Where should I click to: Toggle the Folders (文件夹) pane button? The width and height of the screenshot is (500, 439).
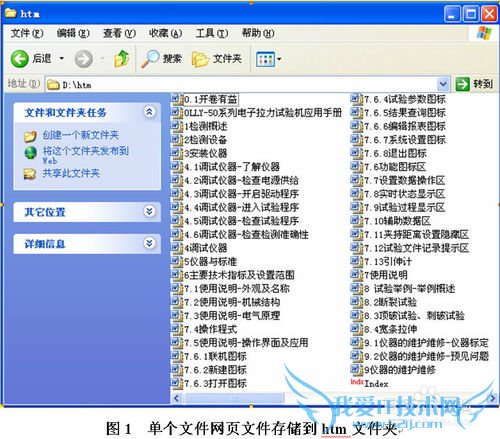coord(217,59)
